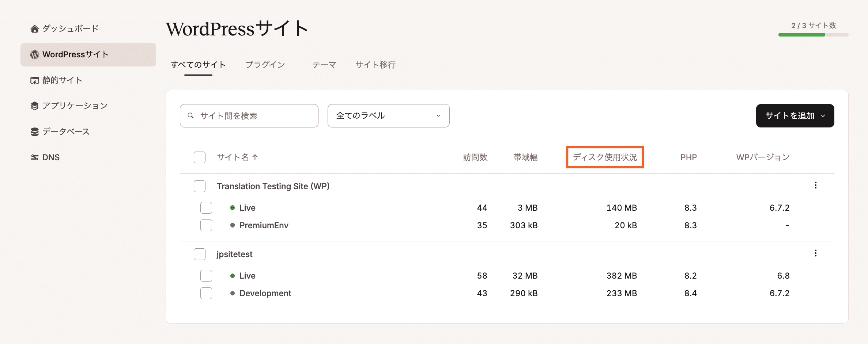This screenshot has height=344, width=868.
Task: Switch to the プラグイン tab
Action: [266, 65]
